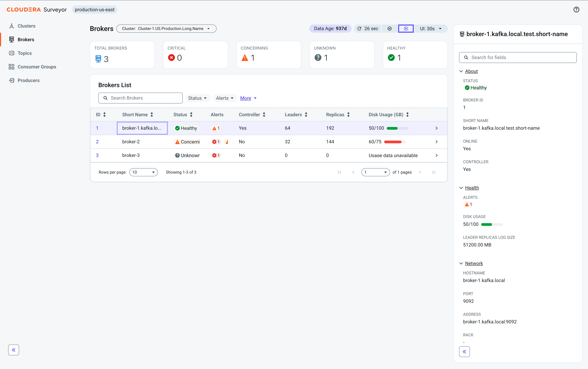Click broker-1's disk usage progress bar
This screenshot has height=369, width=588.
(x=397, y=128)
